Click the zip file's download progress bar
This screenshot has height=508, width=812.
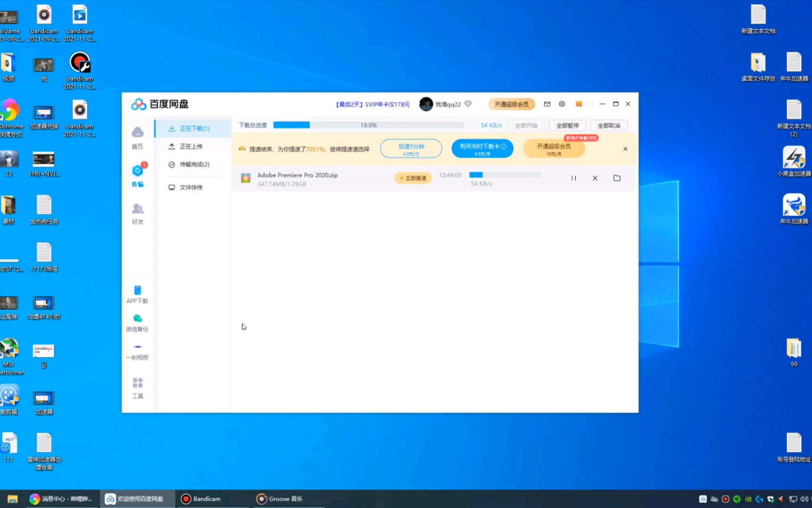click(x=505, y=175)
